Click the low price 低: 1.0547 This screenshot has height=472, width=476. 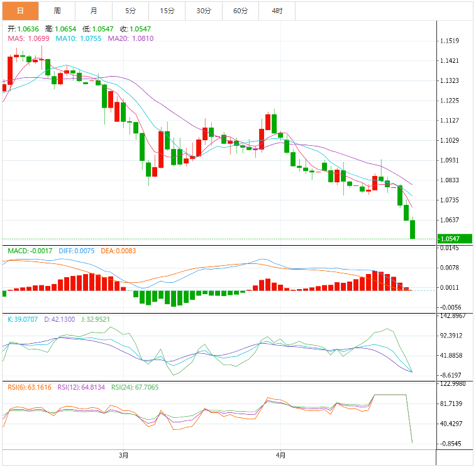pos(97,29)
